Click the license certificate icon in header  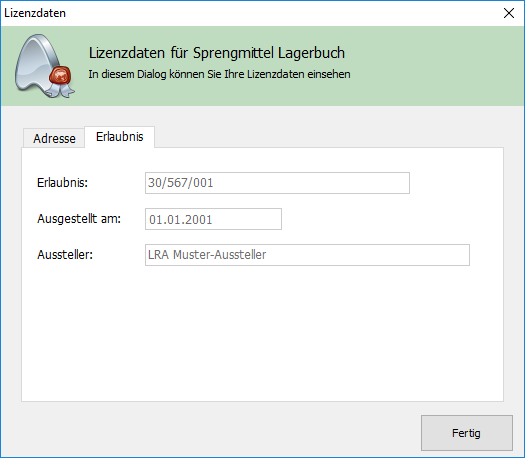click(44, 66)
